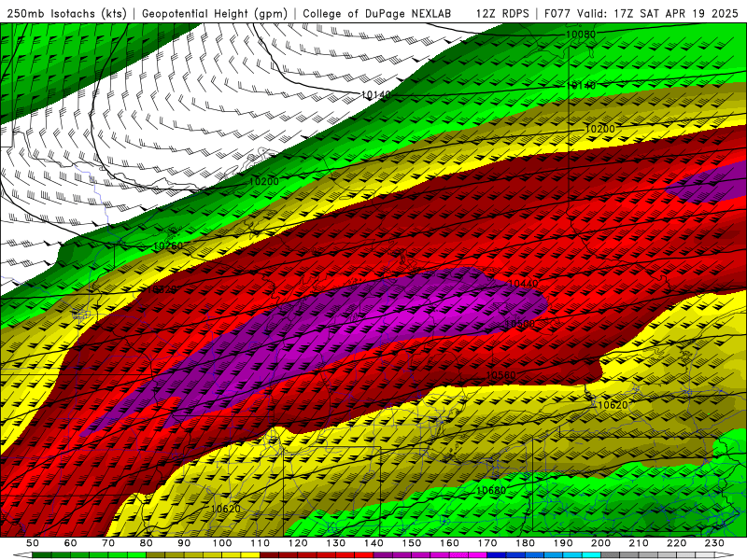The image size is (747, 560).
Task: Click the colorbar tick label 150
Action: [x=412, y=543]
